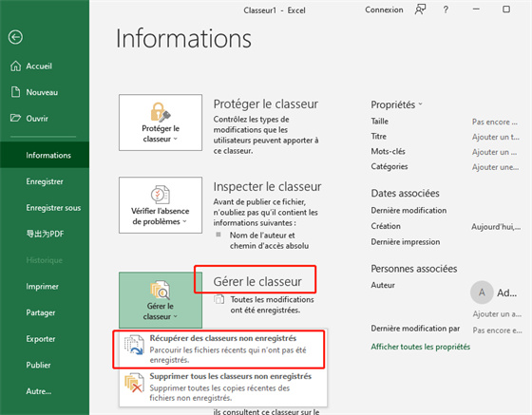
Task: Expand the Propriétés dropdown
Action: point(396,104)
